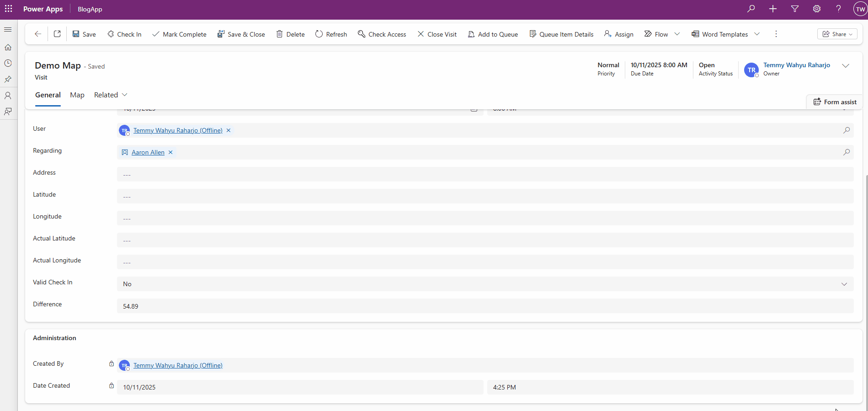Go to Home in the sidebar
Viewport: 868px width, 411px height.
point(8,47)
